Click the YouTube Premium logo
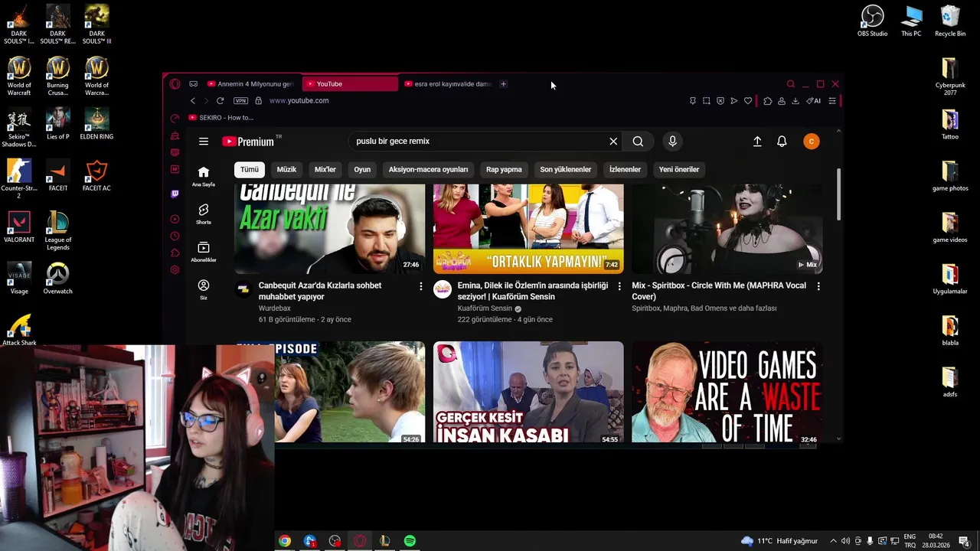This screenshot has height=551, width=980. coord(248,142)
